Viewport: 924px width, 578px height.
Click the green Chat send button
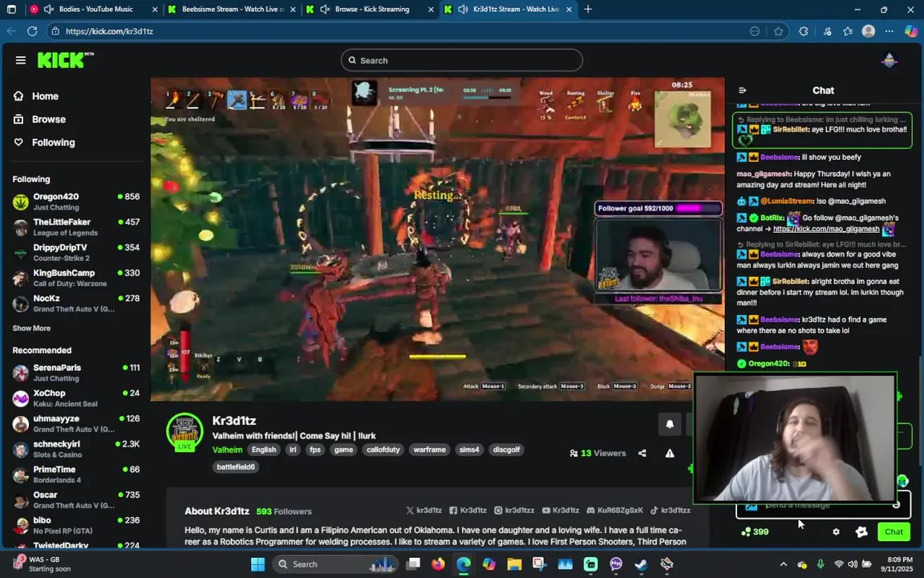(894, 531)
